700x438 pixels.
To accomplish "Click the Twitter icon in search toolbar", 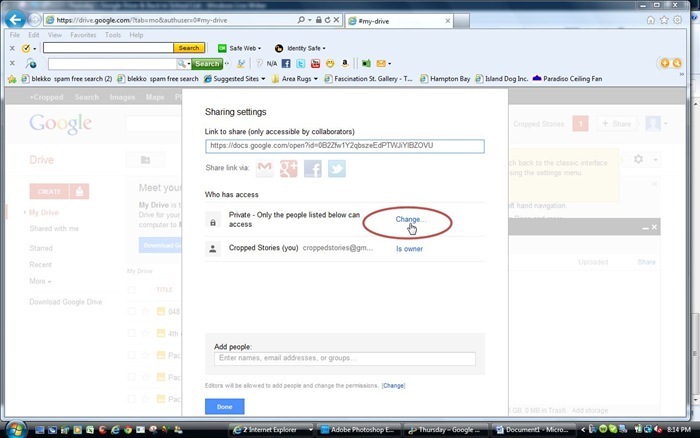I will click(x=300, y=63).
